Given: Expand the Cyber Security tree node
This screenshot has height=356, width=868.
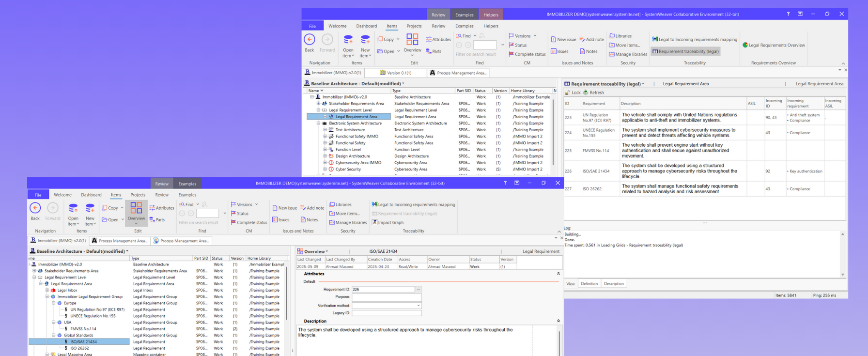Looking at the screenshot, I should [x=325, y=170].
